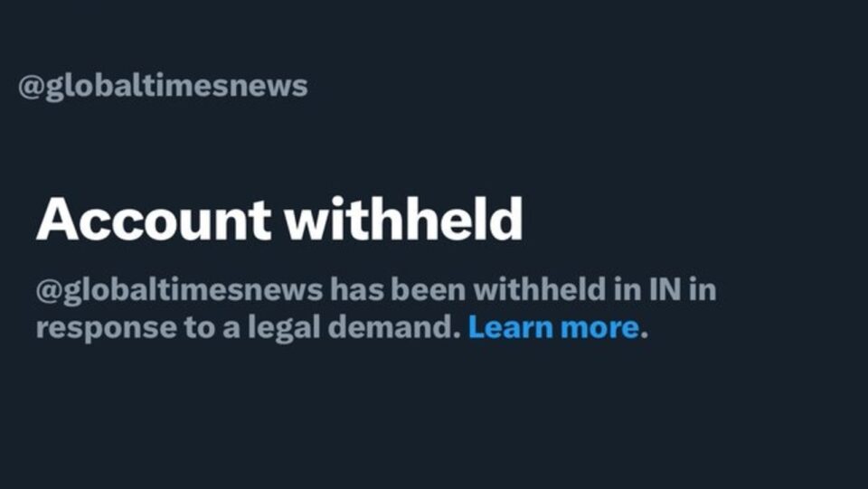
Task: Click the Account withheld heading
Action: click(279, 218)
